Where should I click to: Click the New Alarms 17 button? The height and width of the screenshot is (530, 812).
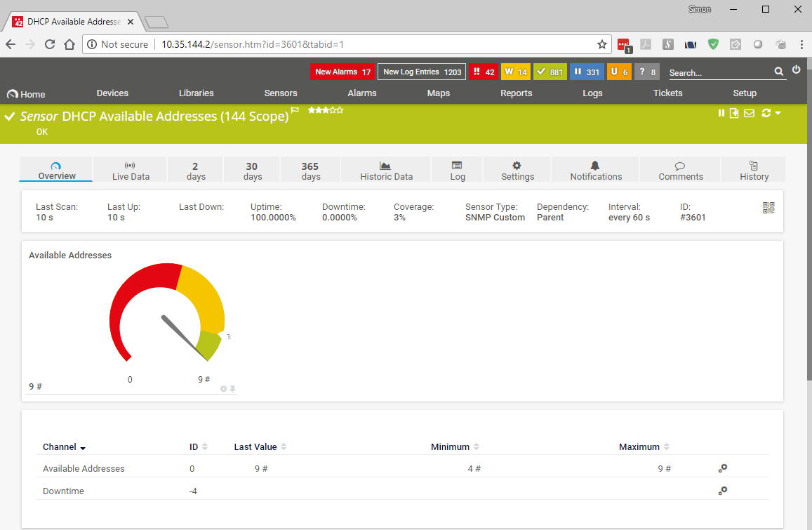click(x=342, y=72)
